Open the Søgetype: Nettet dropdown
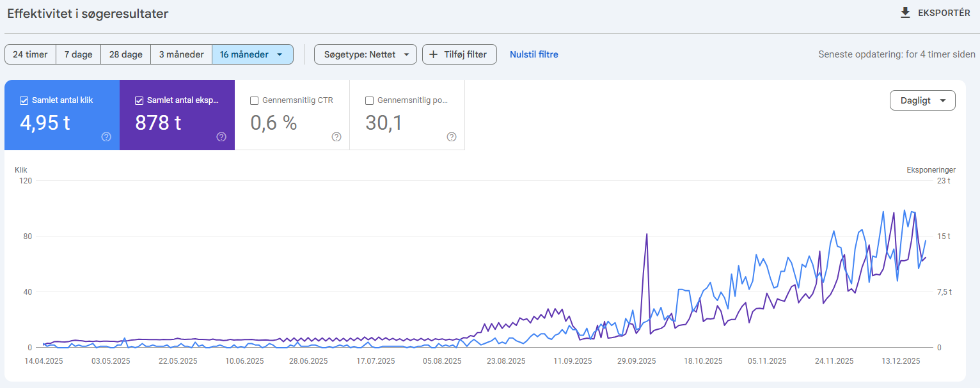 tap(365, 54)
